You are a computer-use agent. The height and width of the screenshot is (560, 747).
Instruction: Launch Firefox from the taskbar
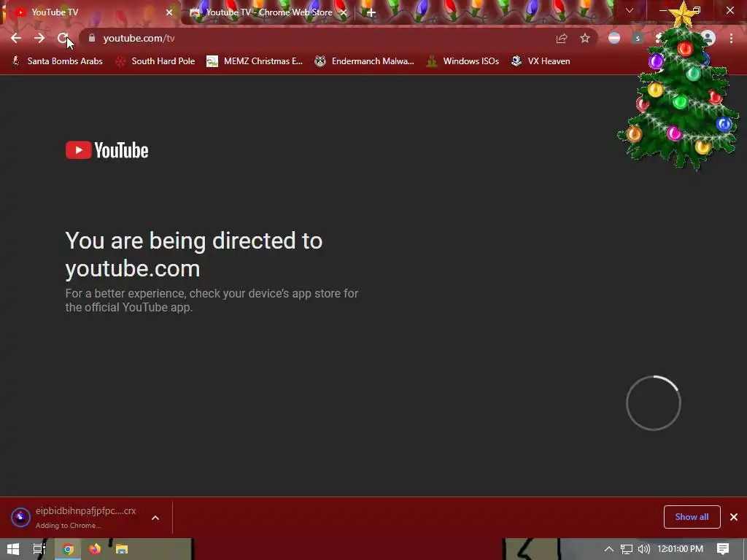[95, 549]
